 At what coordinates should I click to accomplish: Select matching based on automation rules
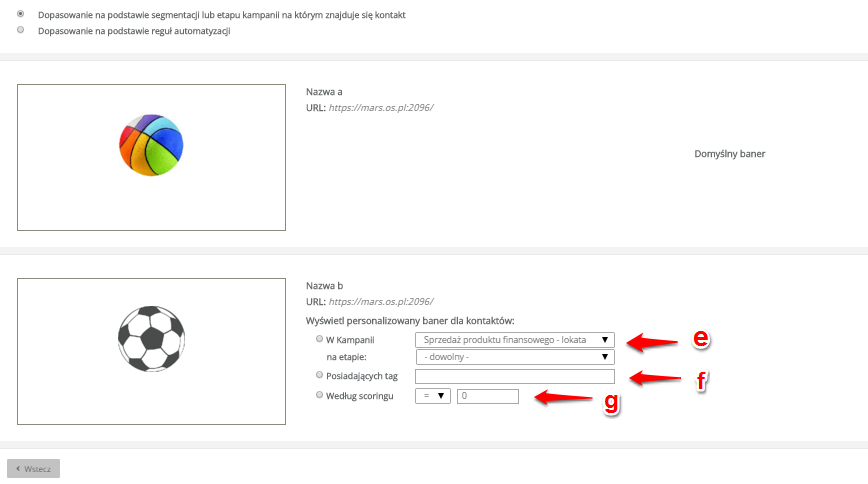click(20, 30)
